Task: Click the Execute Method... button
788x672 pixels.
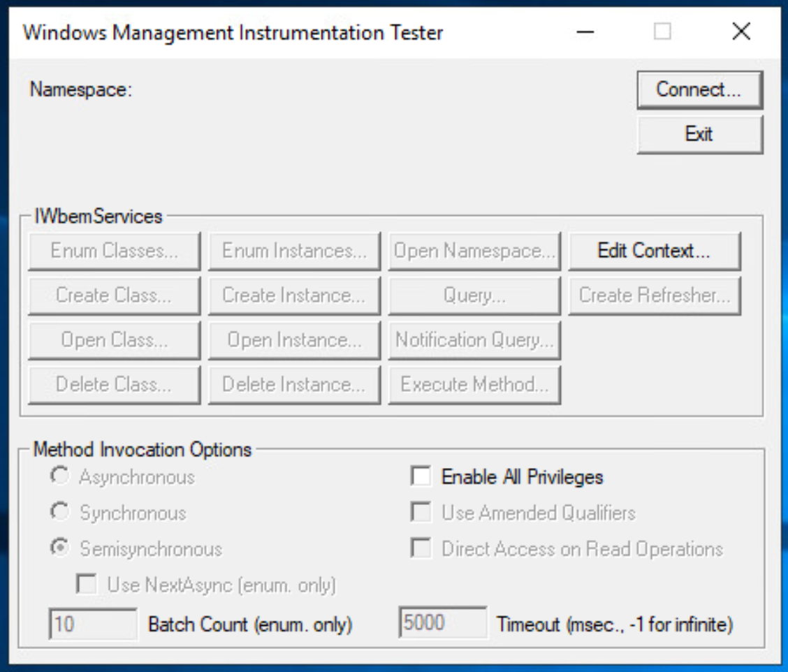Action: pyautogui.click(x=474, y=385)
